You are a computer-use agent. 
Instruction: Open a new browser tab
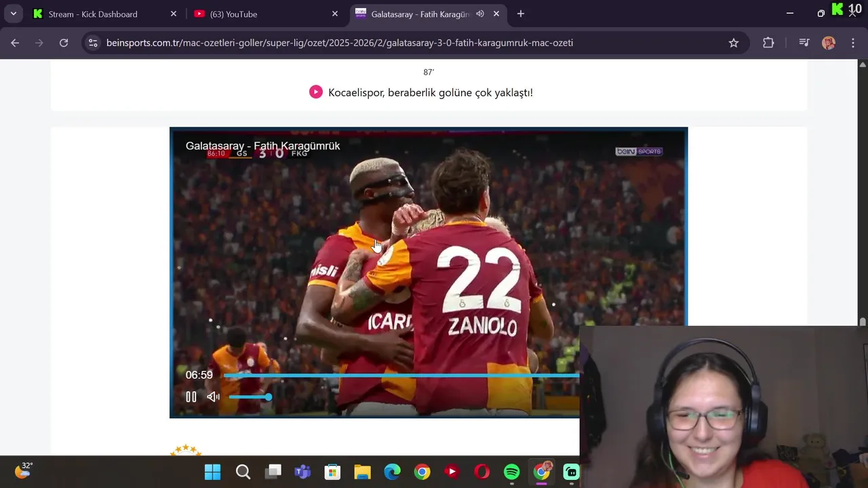coord(521,14)
